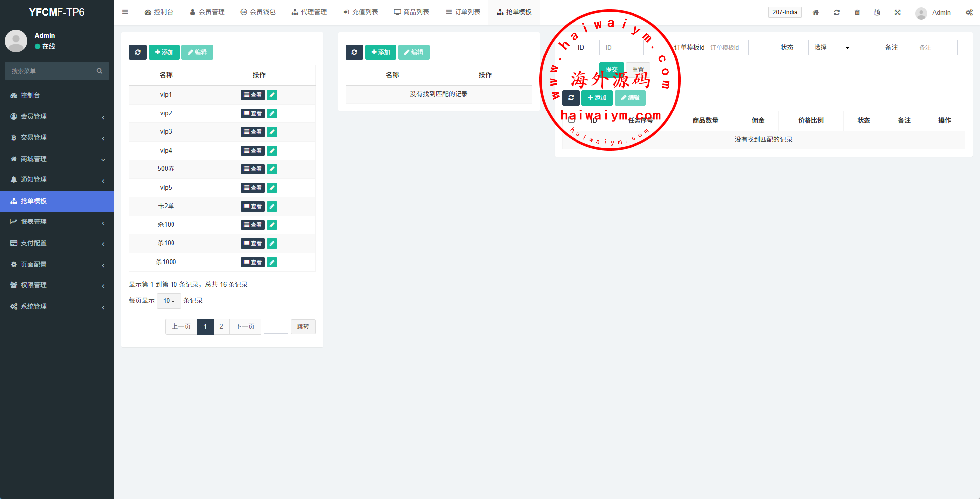The height and width of the screenshot is (499, 980).
Task: Click the home icon in top bar
Action: [815, 12]
